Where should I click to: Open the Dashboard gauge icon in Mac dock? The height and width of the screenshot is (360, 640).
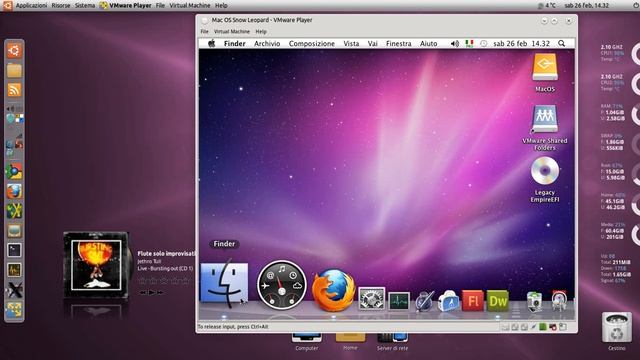[x=282, y=285]
